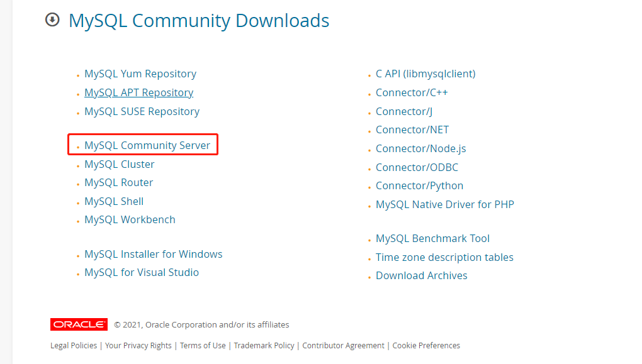Open Connector/NET download link

pyautogui.click(x=412, y=130)
